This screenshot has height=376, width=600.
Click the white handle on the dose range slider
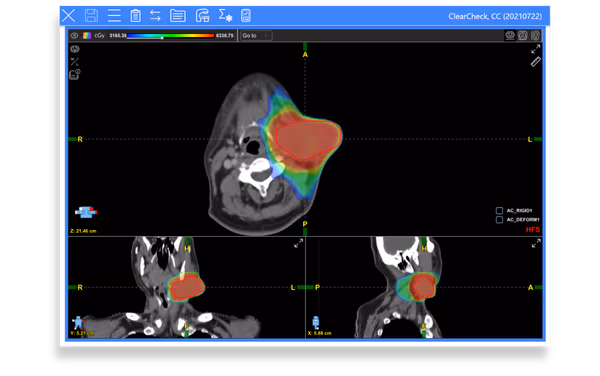point(162,37)
